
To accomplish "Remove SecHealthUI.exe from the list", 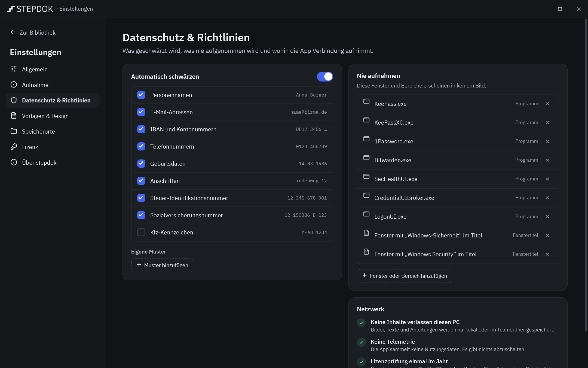I will [x=547, y=179].
